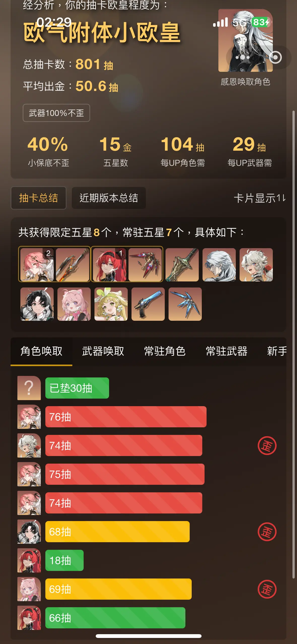297x644 pixels.
Task: Toggle 卡片显示 sort order
Action: point(260,198)
